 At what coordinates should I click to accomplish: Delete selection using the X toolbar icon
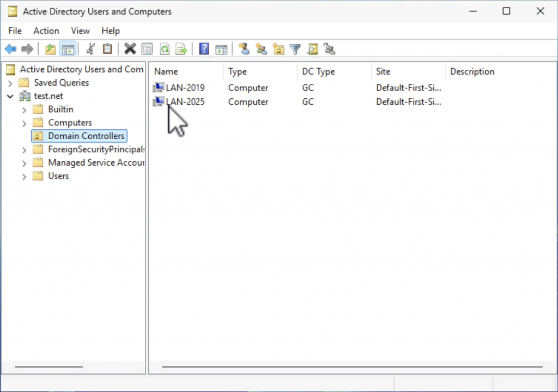pos(130,49)
